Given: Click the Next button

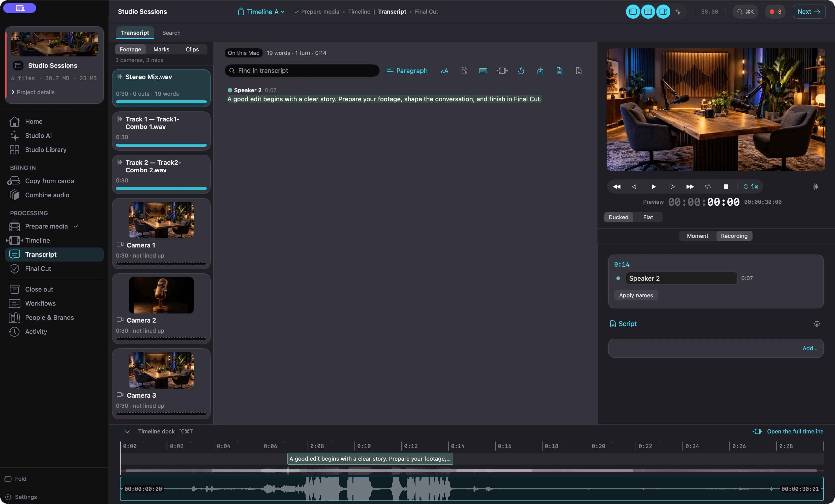Looking at the screenshot, I should (809, 12).
